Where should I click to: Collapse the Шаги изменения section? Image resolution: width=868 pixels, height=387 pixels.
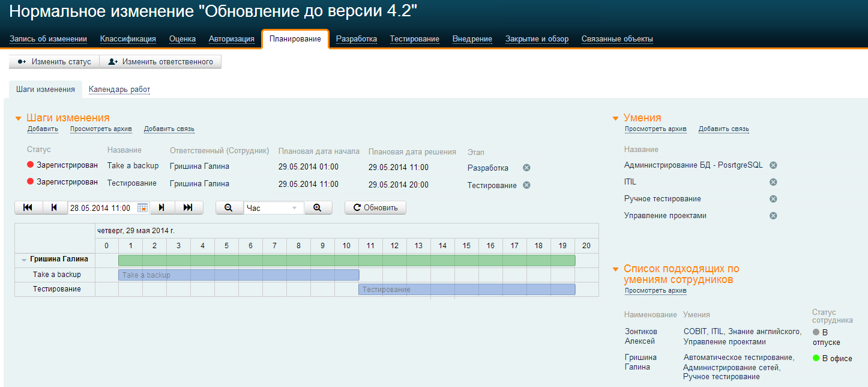pos(19,118)
